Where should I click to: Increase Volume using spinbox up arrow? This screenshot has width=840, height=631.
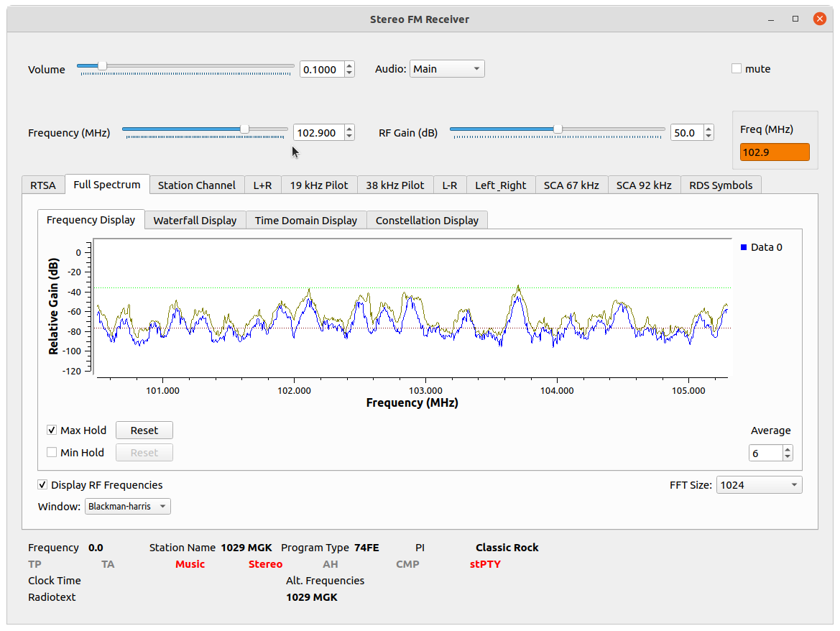(x=349, y=65)
